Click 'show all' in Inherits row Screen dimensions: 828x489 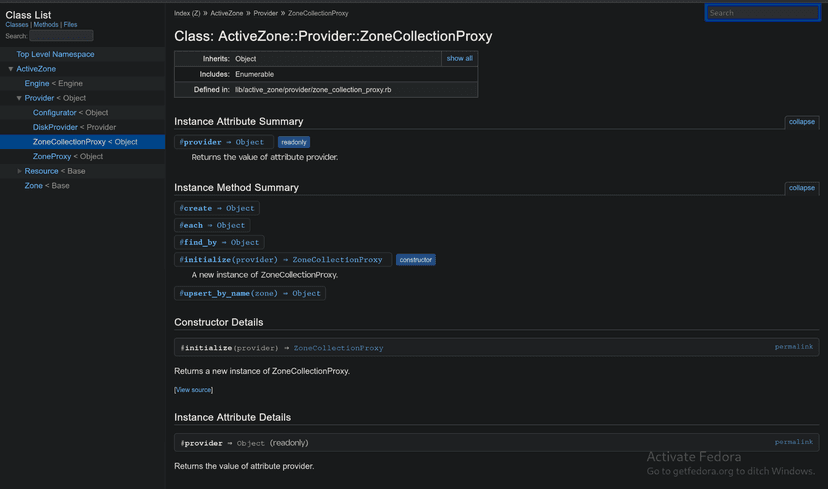coord(459,59)
